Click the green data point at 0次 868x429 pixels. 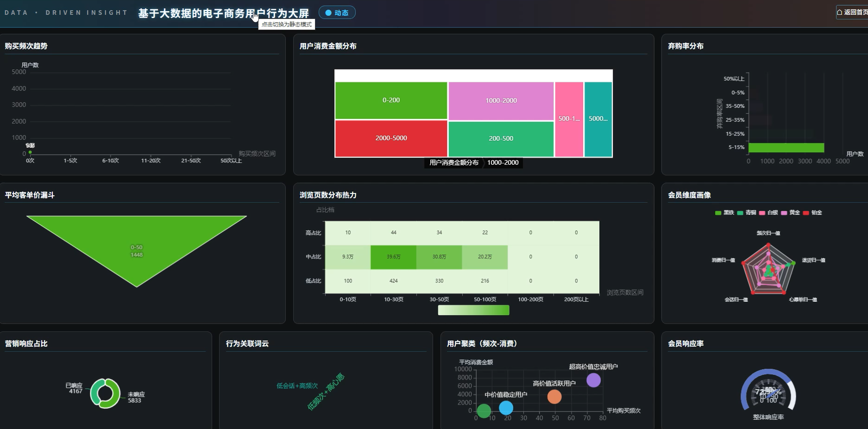tap(30, 152)
